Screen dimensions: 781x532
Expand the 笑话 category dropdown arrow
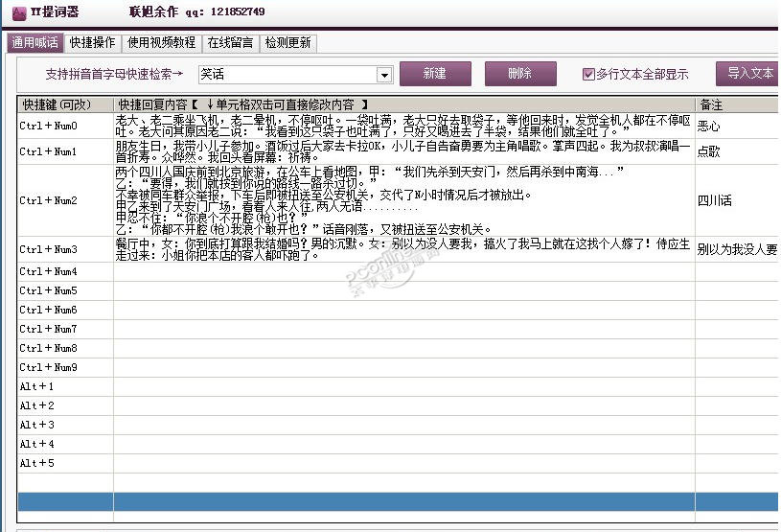384,75
